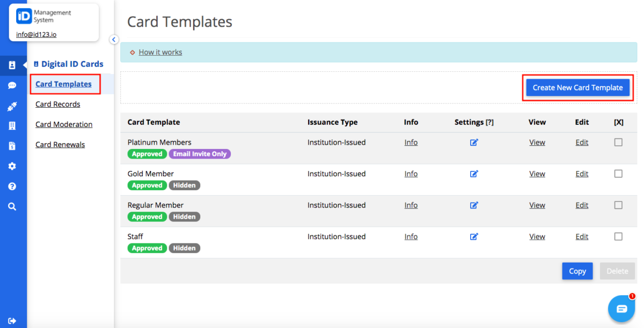Collapse the sidebar with the chevron arrow
This screenshot has height=328, width=644.
(114, 39)
